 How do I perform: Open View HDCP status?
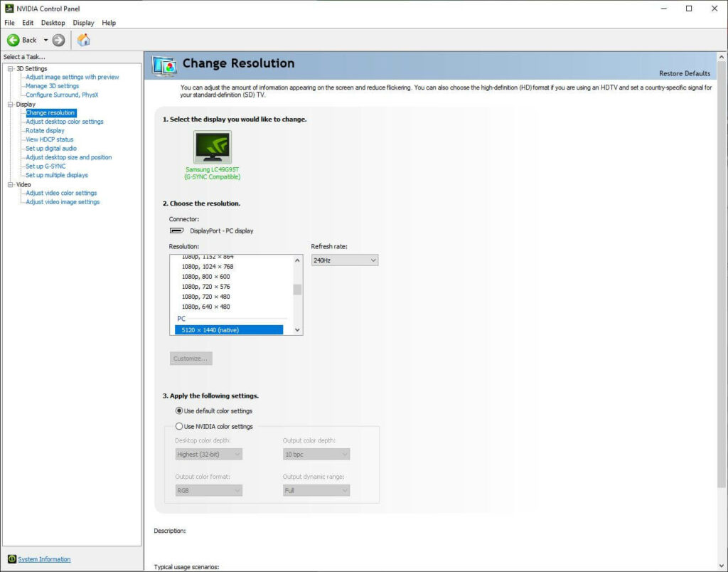click(50, 139)
